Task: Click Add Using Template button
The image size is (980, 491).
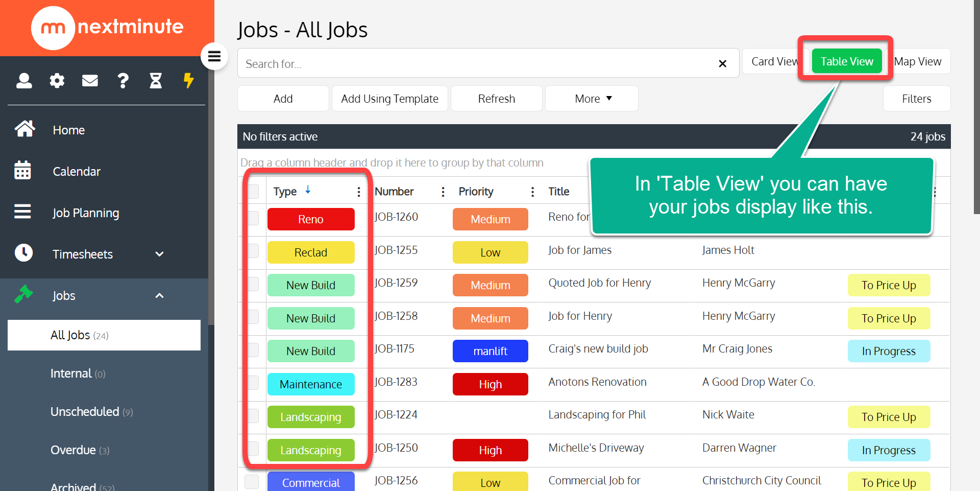Action: (x=390, y=99)
